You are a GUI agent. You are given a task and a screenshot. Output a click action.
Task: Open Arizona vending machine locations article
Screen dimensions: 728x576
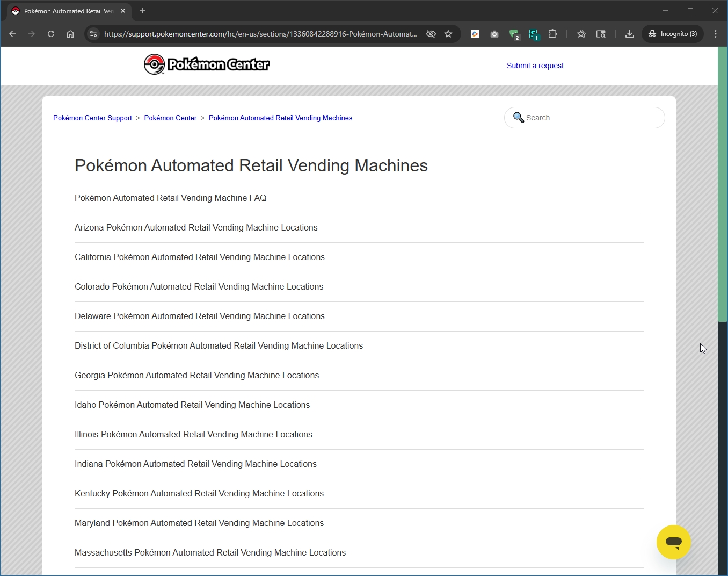pyautogui.click(x=196, y=227)
